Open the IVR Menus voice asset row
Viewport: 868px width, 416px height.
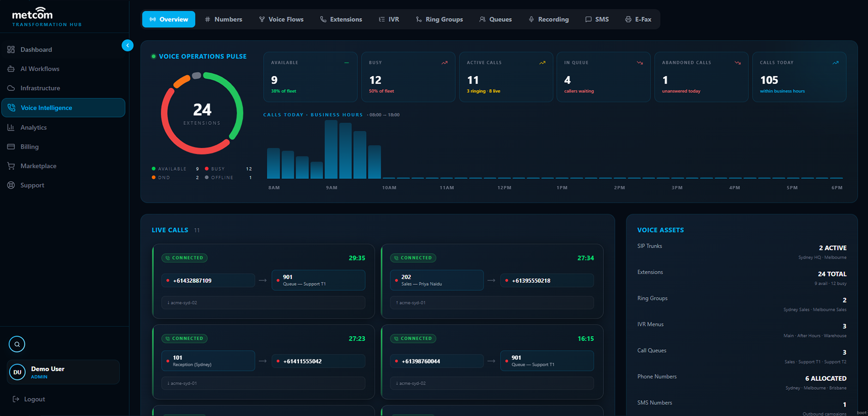pyautogui.click(x=742, y=330)
